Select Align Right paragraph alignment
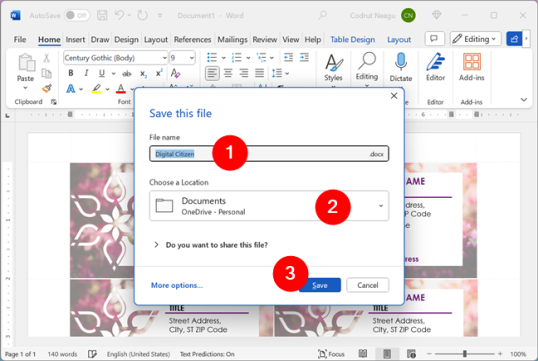 click(x=244, y=73)
